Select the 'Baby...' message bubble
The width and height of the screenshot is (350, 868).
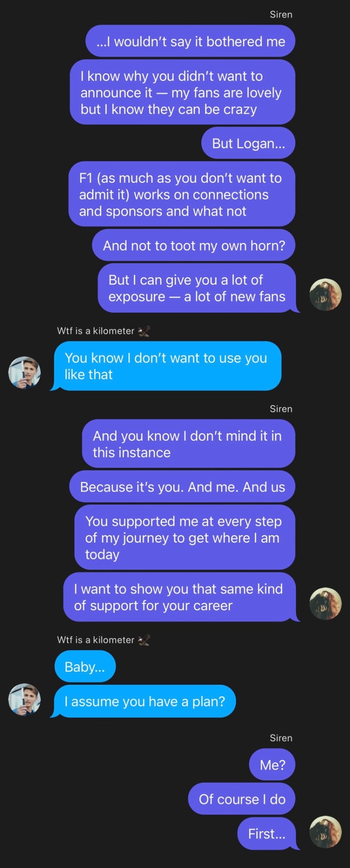(85, 667)
